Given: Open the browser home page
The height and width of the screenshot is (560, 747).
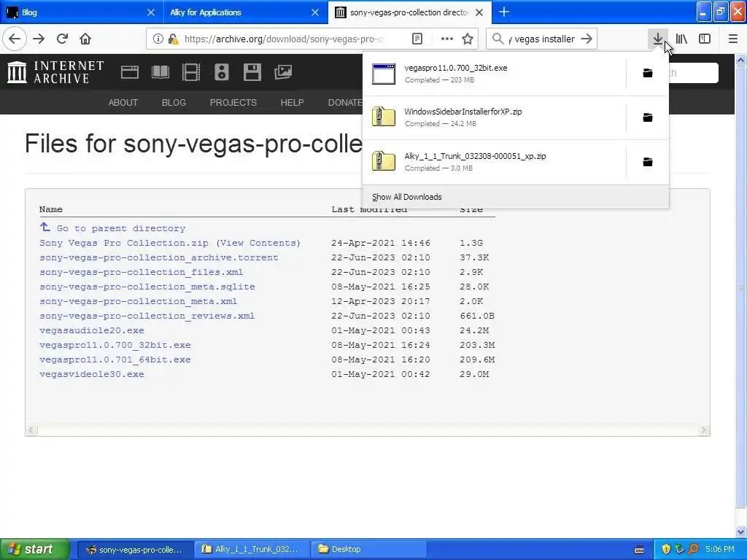Looking at the screenshot, I should (x=85, y=39).
